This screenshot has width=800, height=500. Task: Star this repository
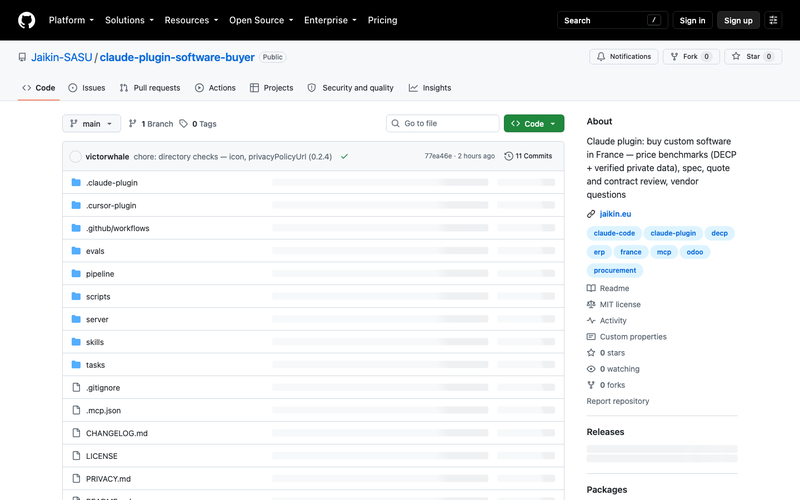click(x=753, y=57)
